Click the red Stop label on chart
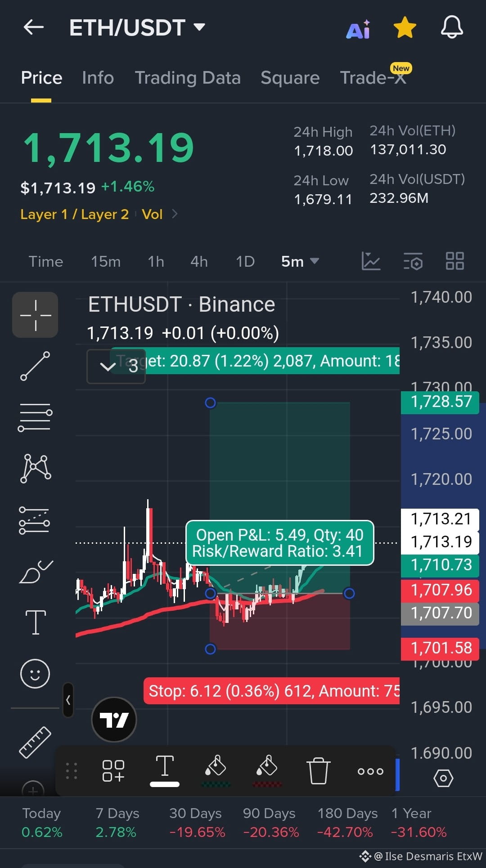Viewport: 486px width, 868px height. [x=271, y=691]
